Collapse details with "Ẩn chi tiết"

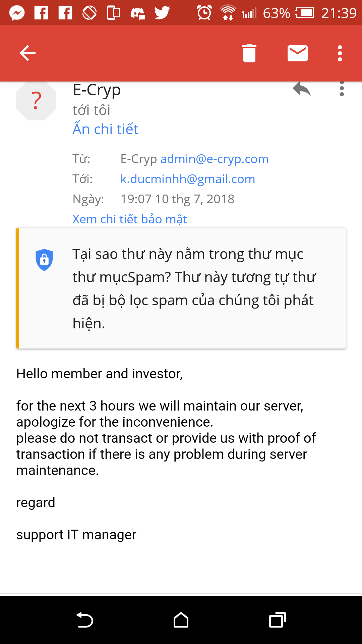105,129
